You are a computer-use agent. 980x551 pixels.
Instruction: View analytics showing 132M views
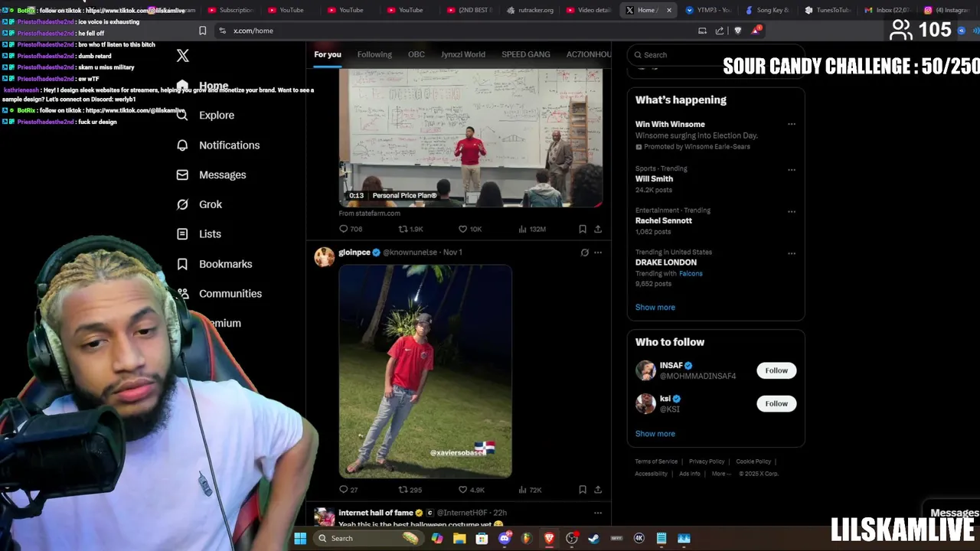[x=532, y=229]
